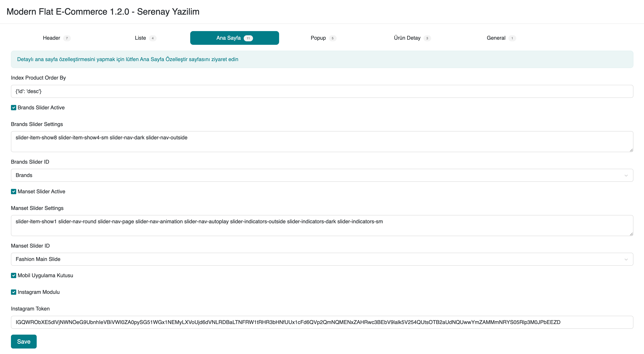The height and width of the screenshot is (354, 644).
Task: Focus the Brands Slider Settings textarea
Action: pos(322,142)
